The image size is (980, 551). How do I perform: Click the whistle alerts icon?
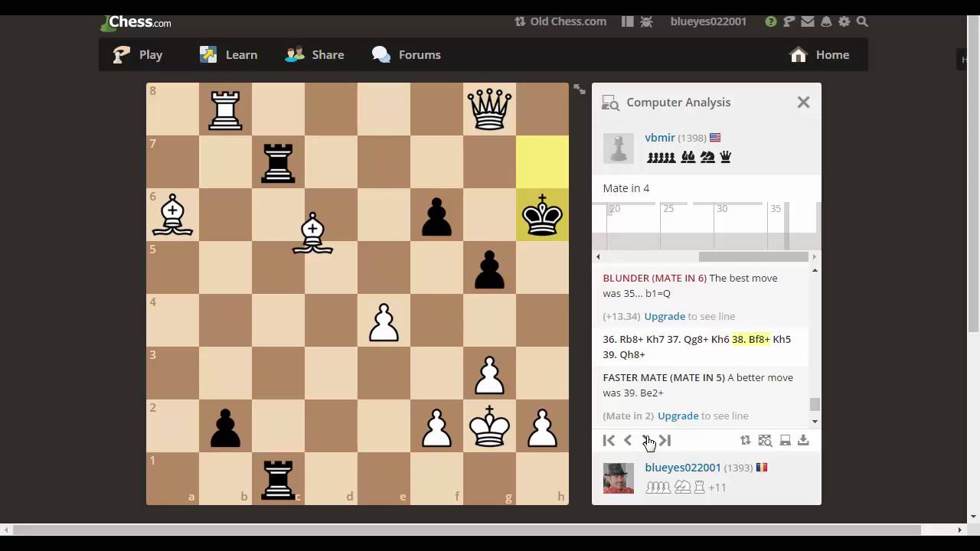pyautogui.click(x=789, y=21)
